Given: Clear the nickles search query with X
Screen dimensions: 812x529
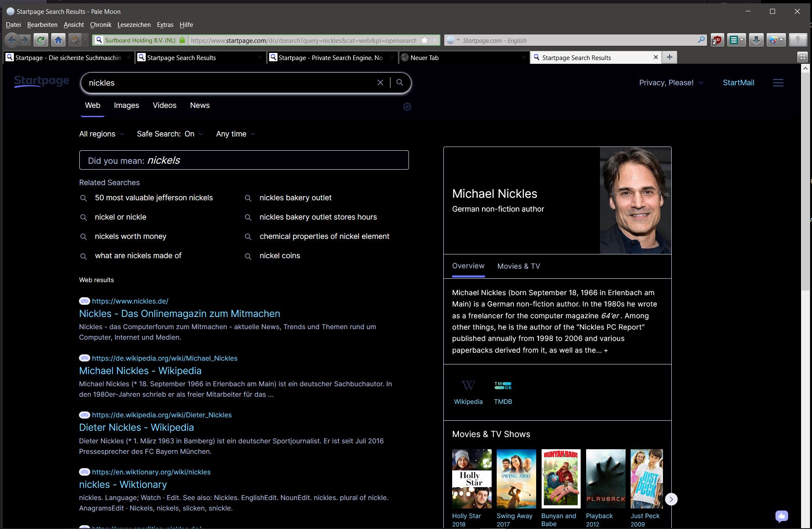Looking at the screenshot, I should 380,83.
